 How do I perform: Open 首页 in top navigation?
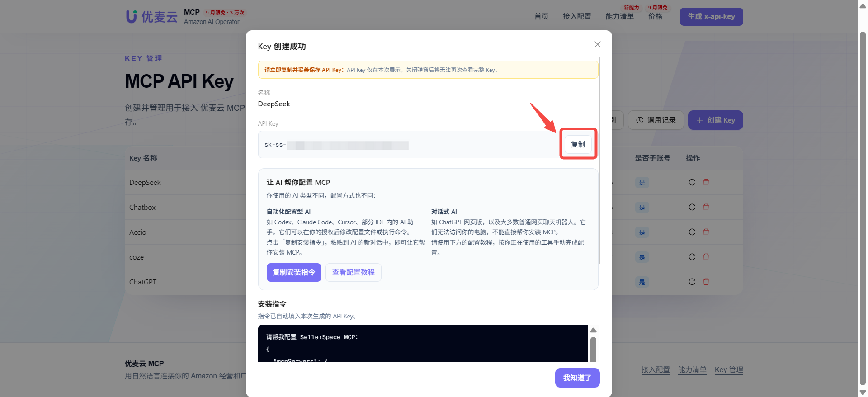click(x=542, y=16)
